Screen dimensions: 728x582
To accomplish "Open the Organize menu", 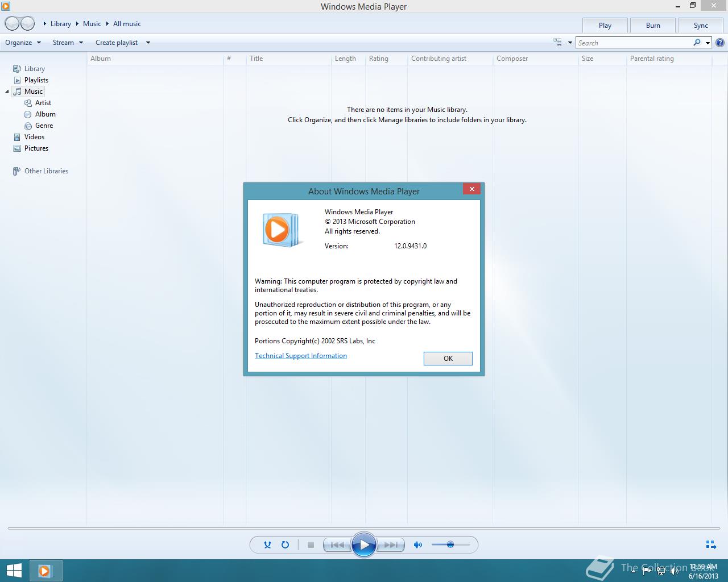I will 23,43.
